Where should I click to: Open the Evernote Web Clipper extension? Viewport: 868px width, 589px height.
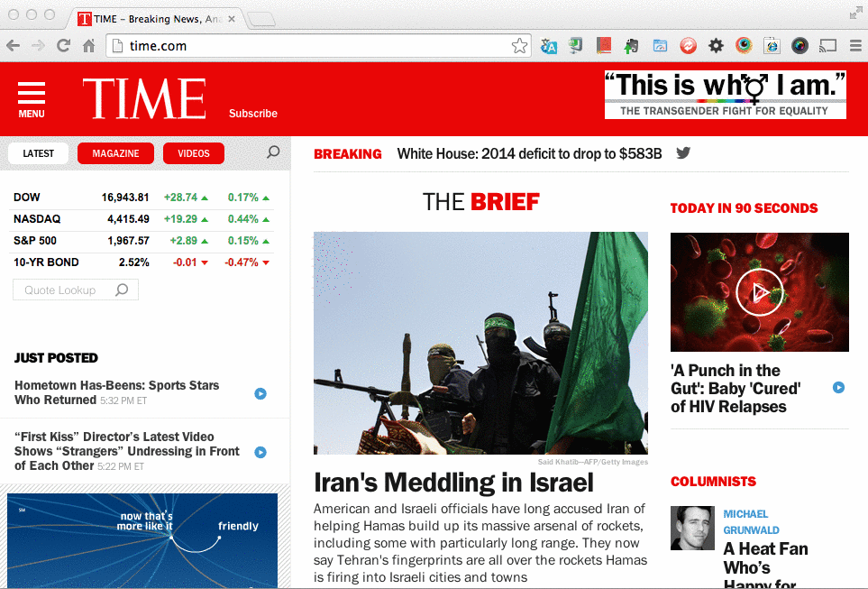coord(631,46)
